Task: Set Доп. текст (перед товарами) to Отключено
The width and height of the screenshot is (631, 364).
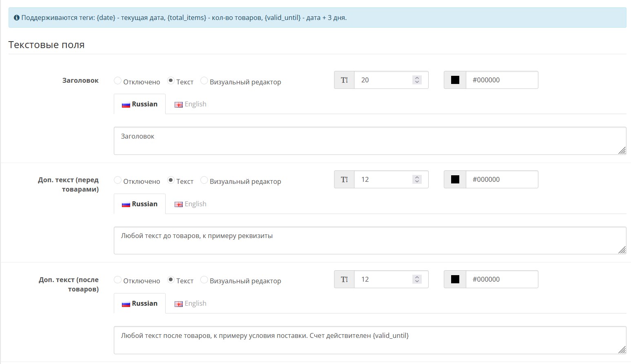Action: point(118,180)
